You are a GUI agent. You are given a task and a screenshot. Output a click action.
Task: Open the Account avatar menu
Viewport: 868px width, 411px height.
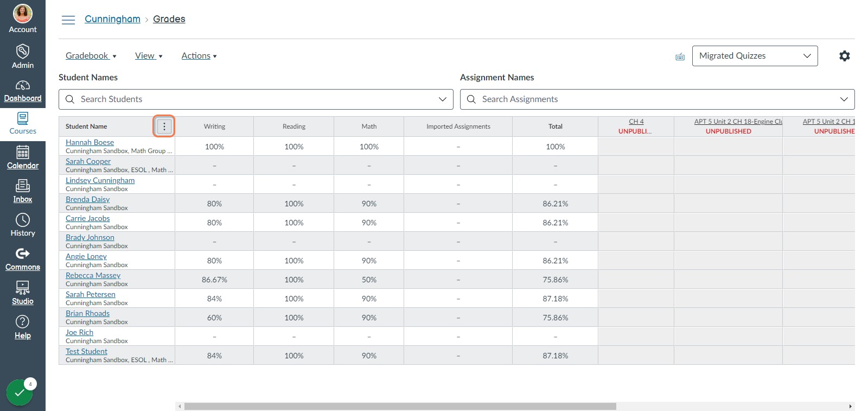23,14
